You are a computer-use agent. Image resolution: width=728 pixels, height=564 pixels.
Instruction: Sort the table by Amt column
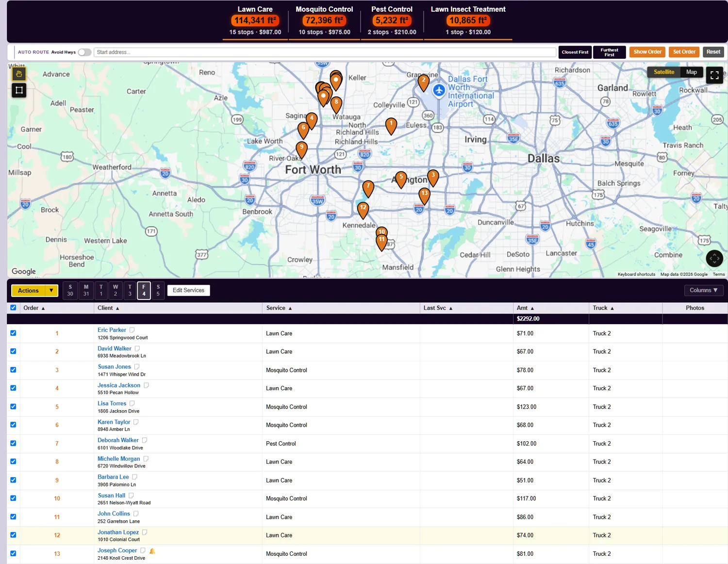click(x=525, y=308)
